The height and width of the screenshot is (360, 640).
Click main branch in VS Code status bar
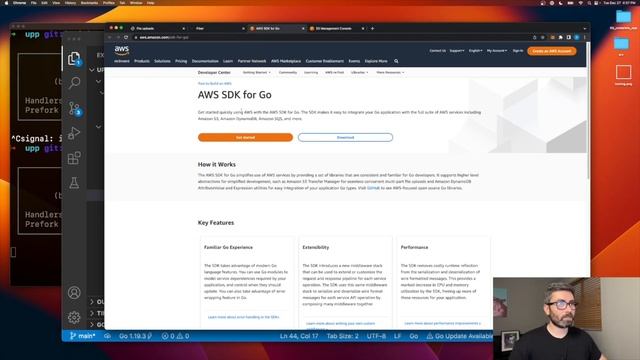point(82,336)
